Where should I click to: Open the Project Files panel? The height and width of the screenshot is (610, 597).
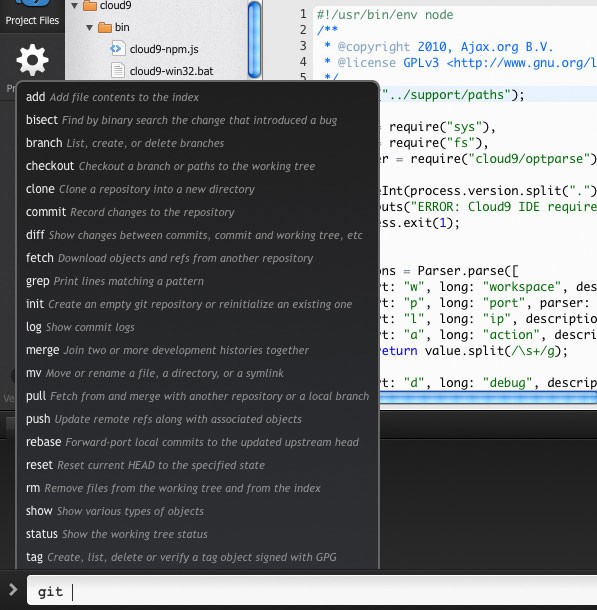coord(32,14)
